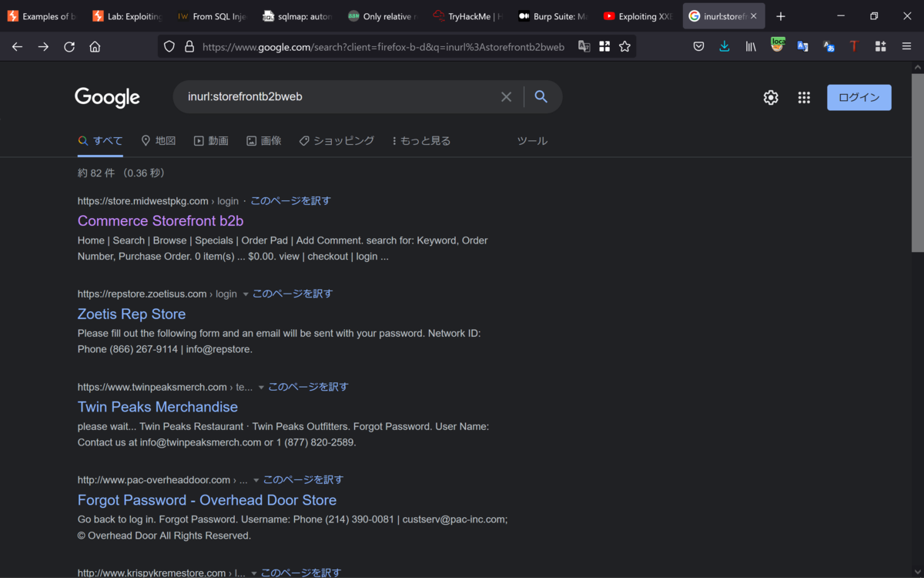Submit search with magnifier button
The width and height of the screenshot is (924, 578).
tap(541, 97)
